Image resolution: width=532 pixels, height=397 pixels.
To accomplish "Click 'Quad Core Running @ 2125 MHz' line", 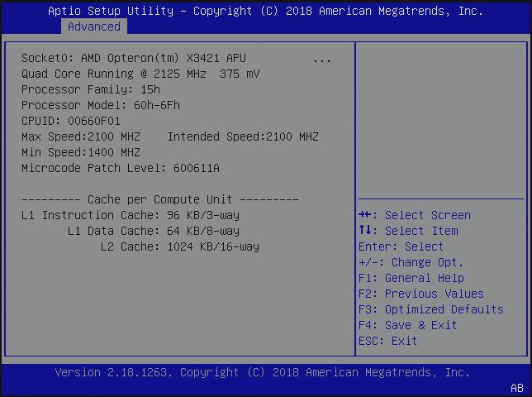I will pos(140,74).
